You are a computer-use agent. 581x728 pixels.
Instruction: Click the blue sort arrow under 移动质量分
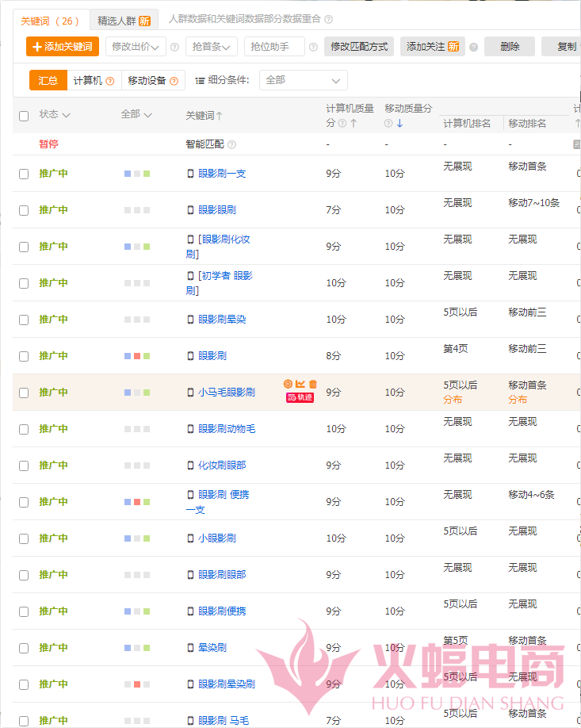pos(399,124)
